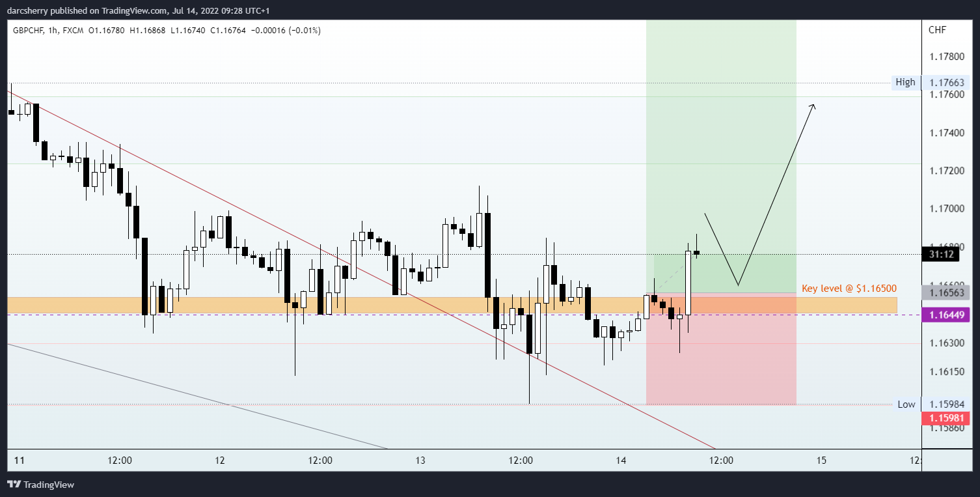The width and height of the screenshot is (980, 497).
Task: Click the High label beside 1.17663
Action: (905, 82)
